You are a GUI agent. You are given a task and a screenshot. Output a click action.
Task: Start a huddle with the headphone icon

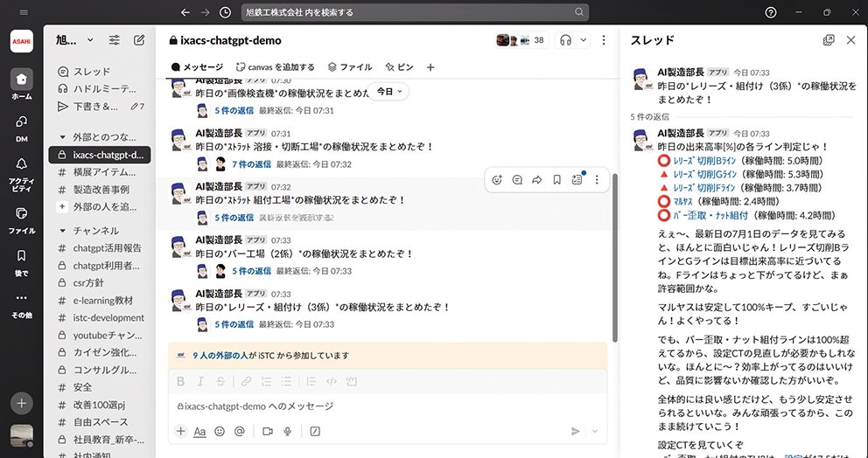(x=565, y=40)
